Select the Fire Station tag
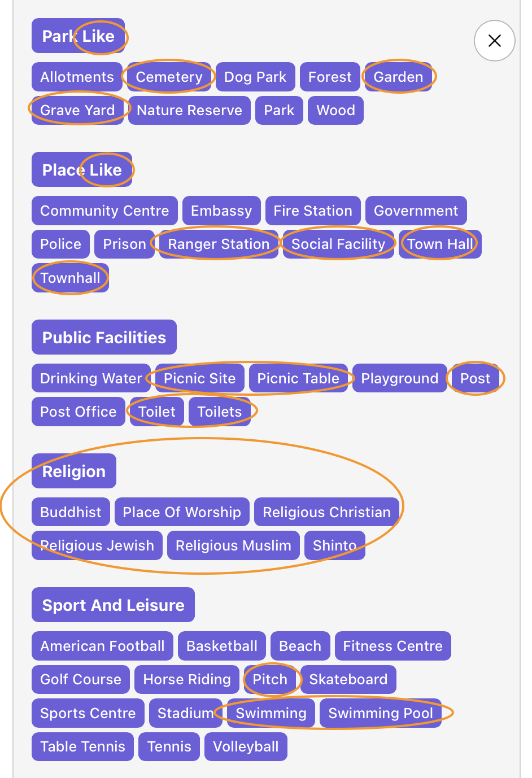 coord(313,211)
